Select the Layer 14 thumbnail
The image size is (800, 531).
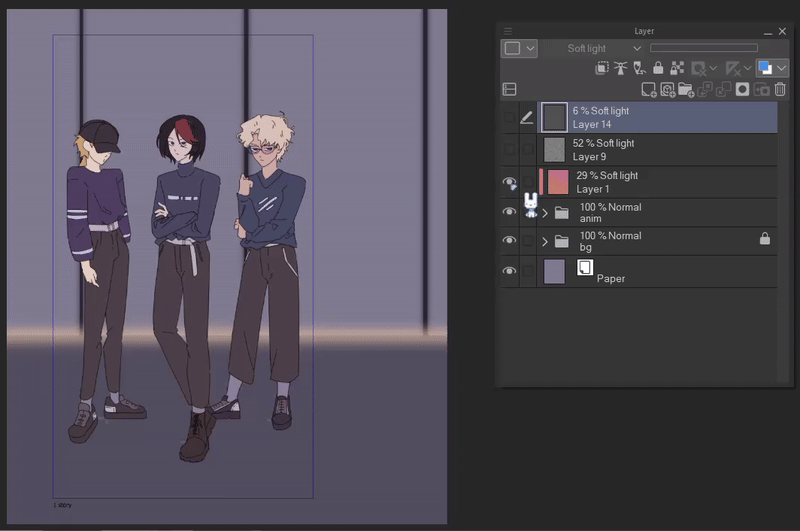554,117
